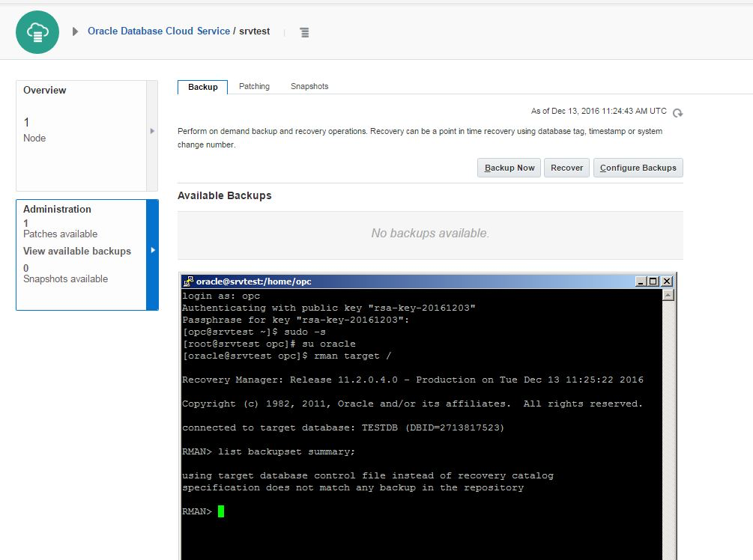Image resolution: width=753 pixels, height=560 pixels.
Task: Click the green cloud service icon
Action: 37,32
